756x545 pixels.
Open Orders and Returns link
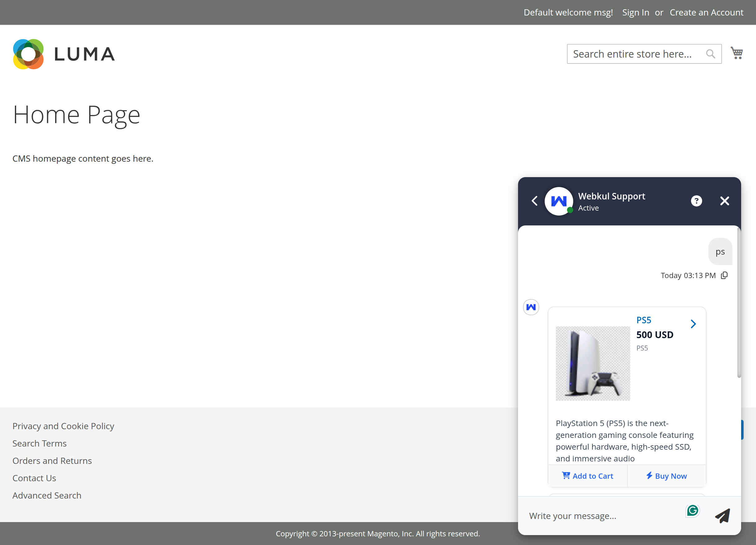click(x=52, y=461)
